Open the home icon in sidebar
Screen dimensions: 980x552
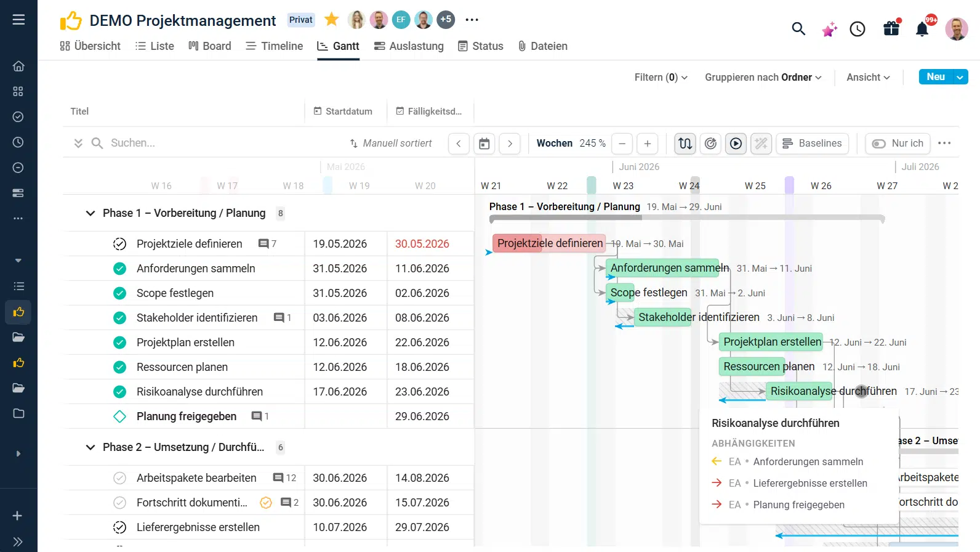point(18,66)
